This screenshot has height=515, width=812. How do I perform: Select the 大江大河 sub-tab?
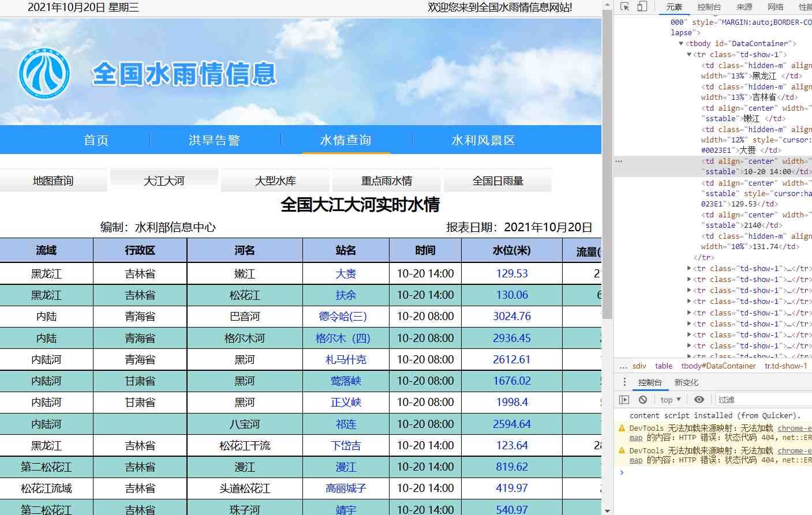(164, 181)
